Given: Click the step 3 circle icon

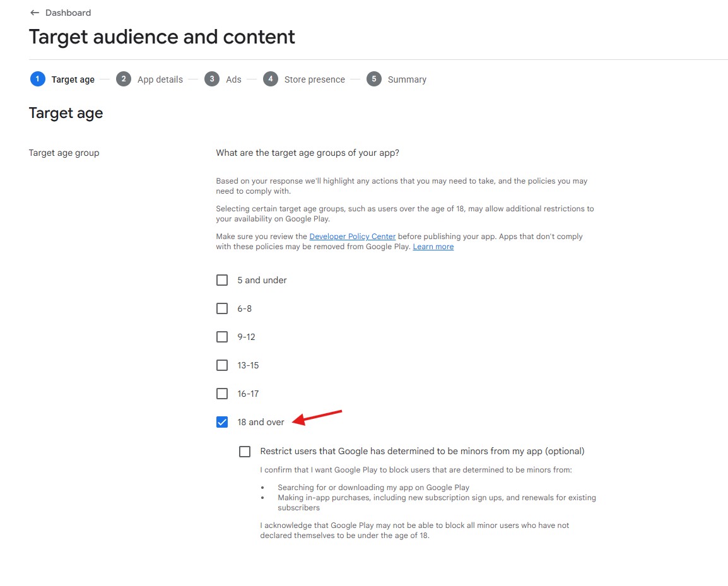Looking at the screenshot, I should pos(212,79).
